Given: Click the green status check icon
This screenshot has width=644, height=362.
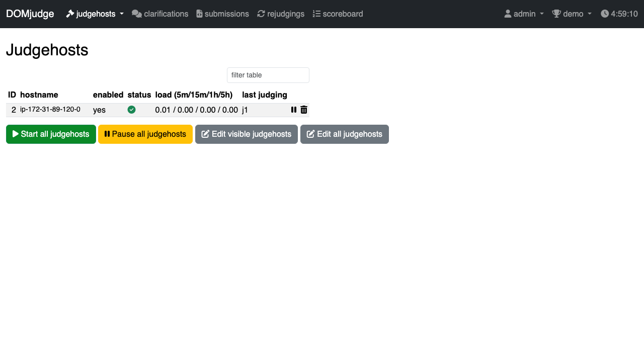Looking at the screenshot, I should [x=131, y=110].
